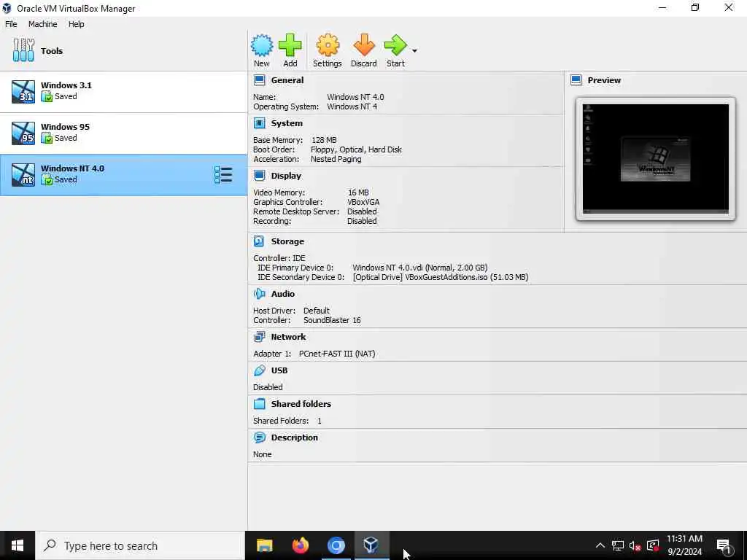Click the Discard saved state icon
The image size is (747, 560).
pyautogui.click(x=364, y=45)
